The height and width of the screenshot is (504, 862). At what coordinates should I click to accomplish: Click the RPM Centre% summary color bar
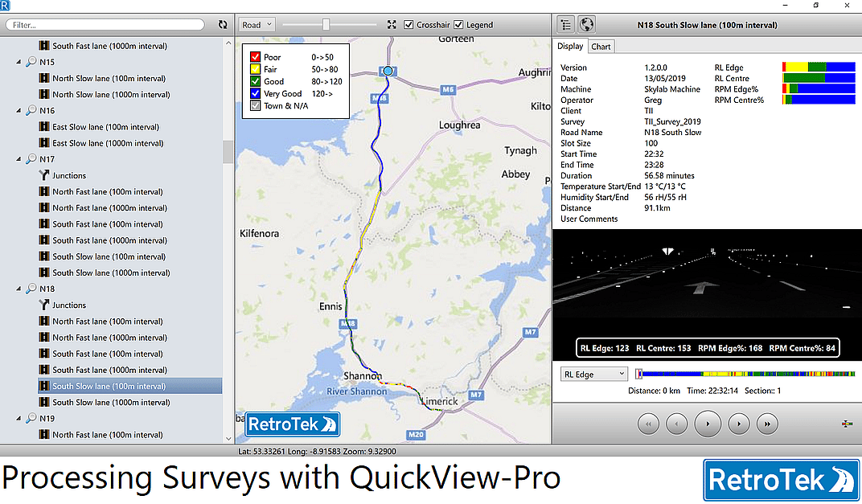pyautogui.click(x=819, y=100)
